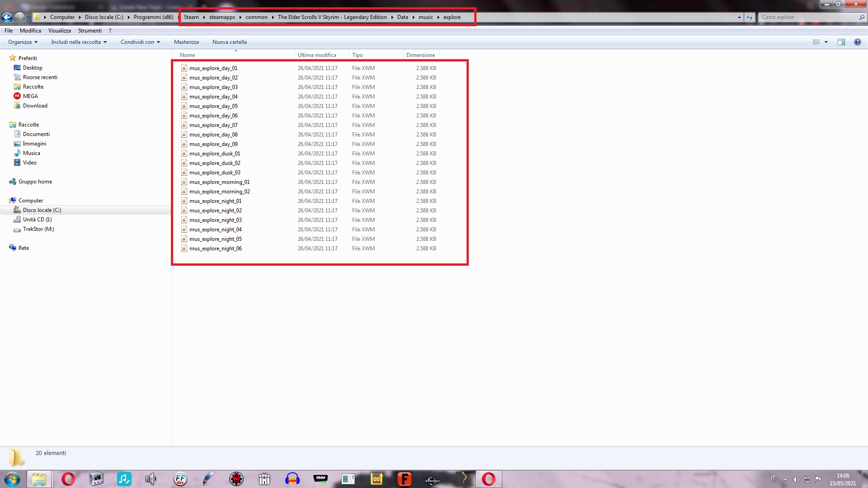Jump to the music breadcrumb folder
The width and height of the screenshot is (868, 488).
coord(425,17)
